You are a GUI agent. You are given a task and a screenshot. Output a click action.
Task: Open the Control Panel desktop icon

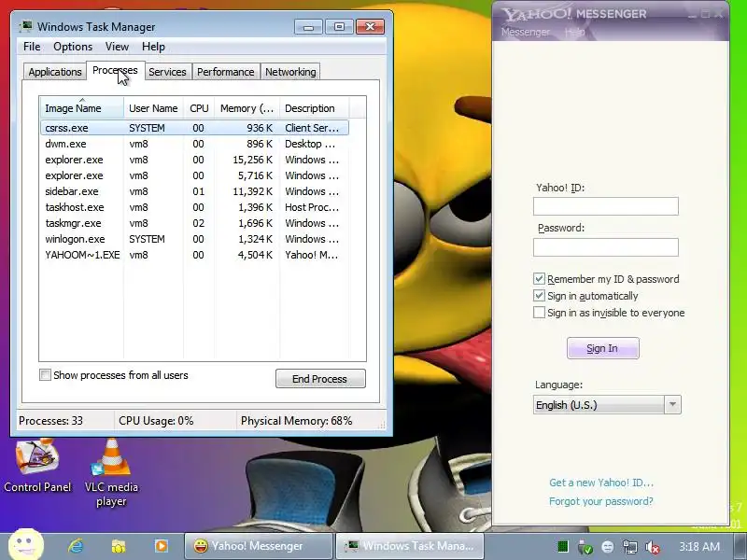[x=37, y=465]
